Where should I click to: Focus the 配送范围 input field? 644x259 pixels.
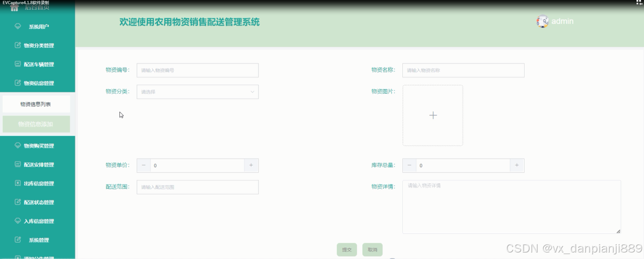coord(197,187)
